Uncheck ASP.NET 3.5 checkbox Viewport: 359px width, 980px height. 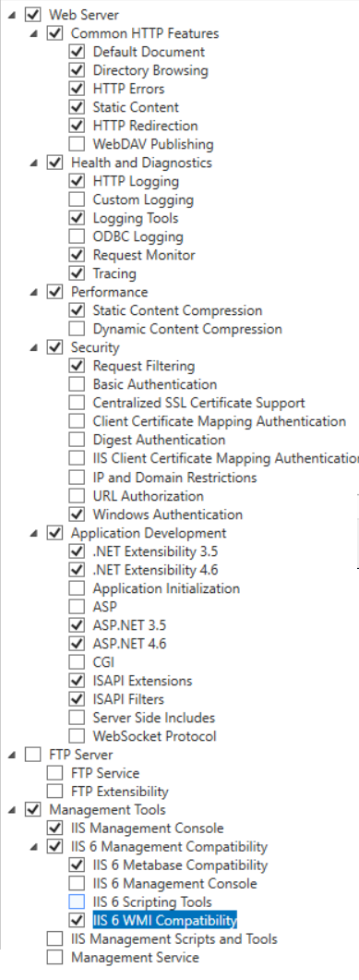point(77,625)
